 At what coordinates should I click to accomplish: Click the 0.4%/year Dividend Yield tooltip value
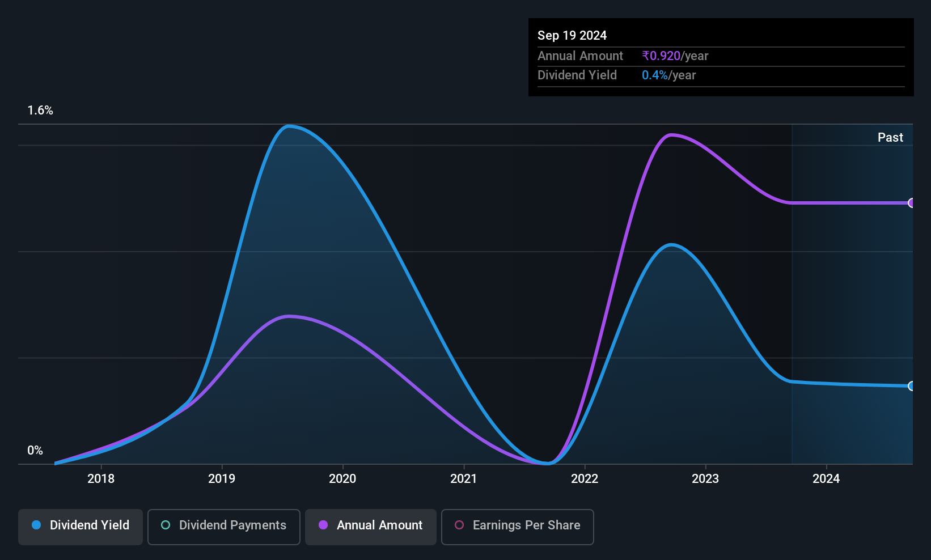coord(668,75)
